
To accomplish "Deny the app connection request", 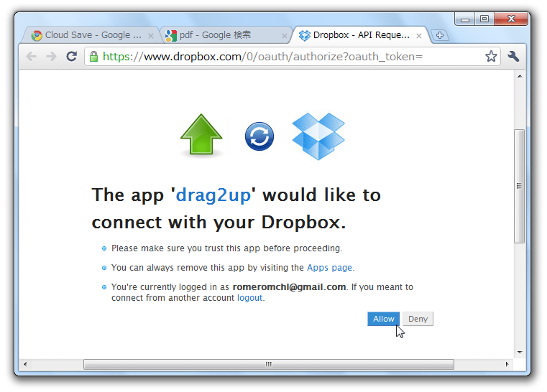I will click(x=418, y=319).
